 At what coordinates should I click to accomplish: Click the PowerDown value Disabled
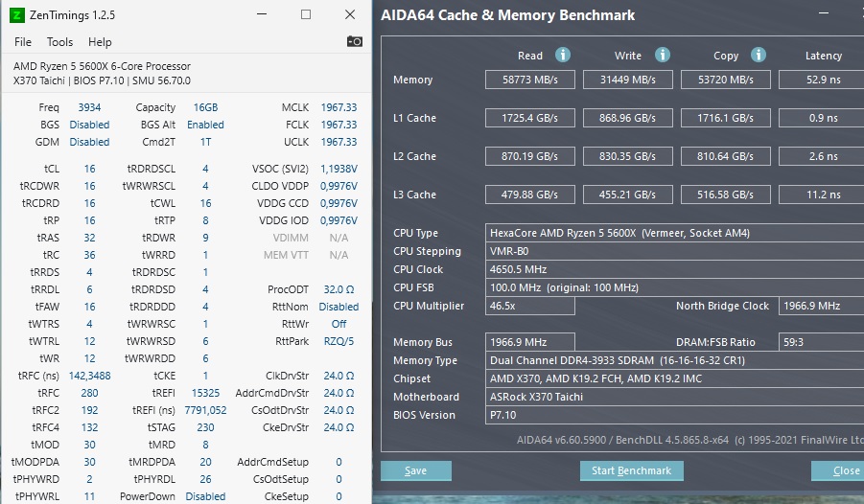click(205, 496)
